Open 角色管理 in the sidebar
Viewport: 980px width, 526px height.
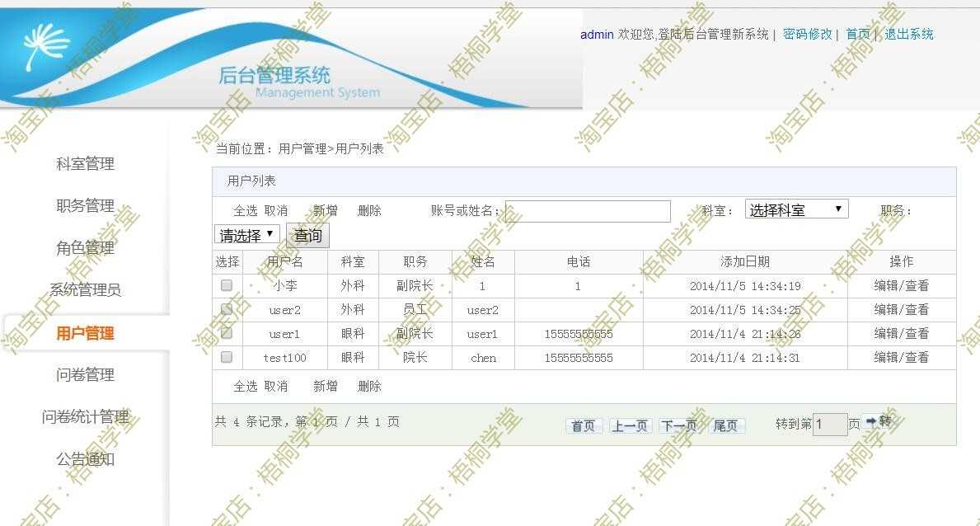[x=85, y=247]
